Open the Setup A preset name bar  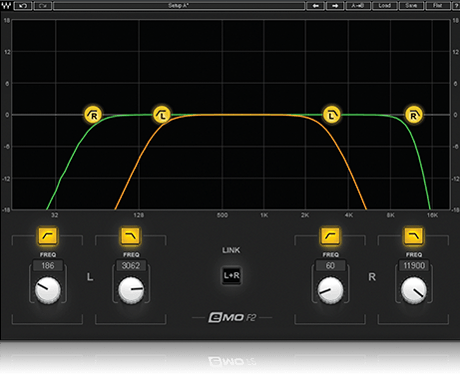179,6
